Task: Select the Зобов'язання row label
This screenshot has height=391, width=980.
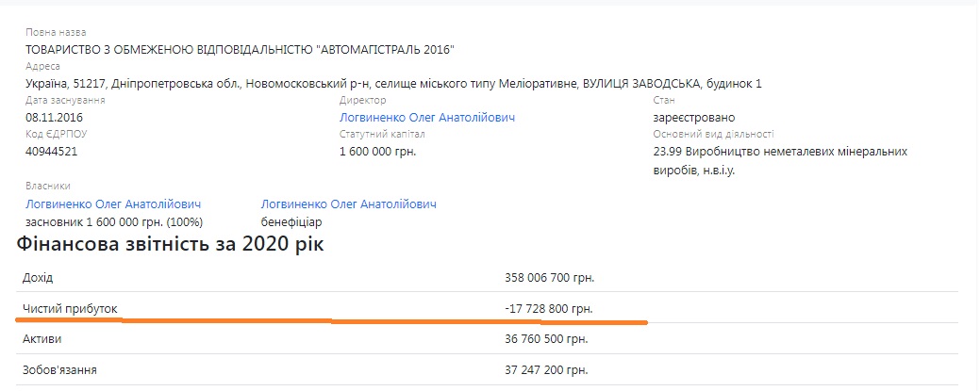Action: pos(58,371)
